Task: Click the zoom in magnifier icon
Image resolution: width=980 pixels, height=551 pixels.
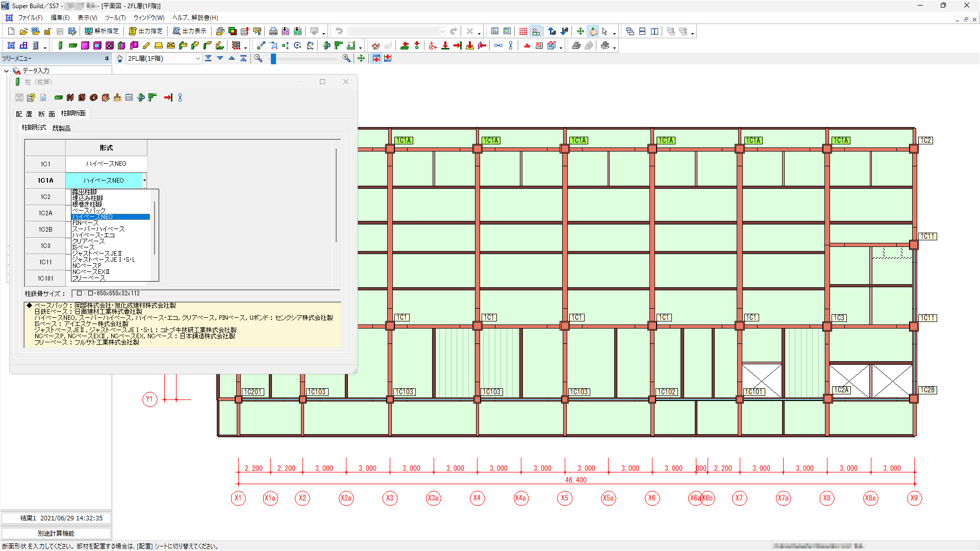Action: click(x=347, y=59)
